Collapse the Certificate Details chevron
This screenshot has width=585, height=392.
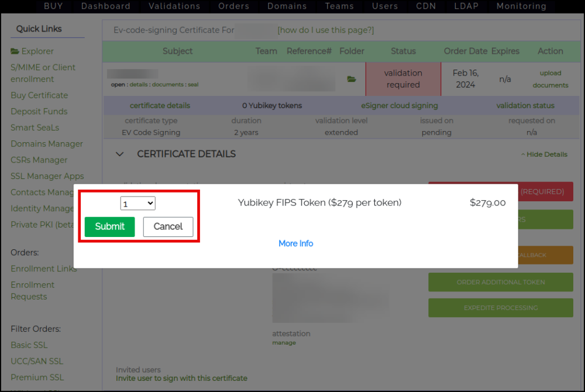click(120, 154)
